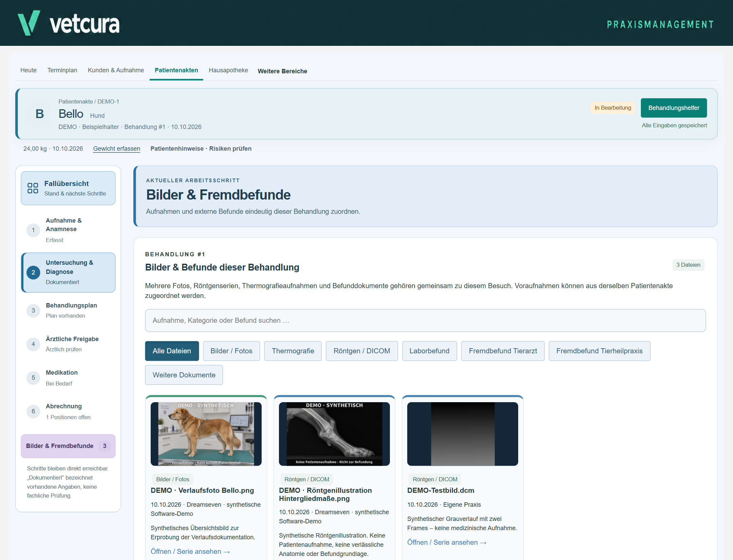Open the Gewicht erfassen link
Screen dimensions: 733x560
click(x=117, y=149)
